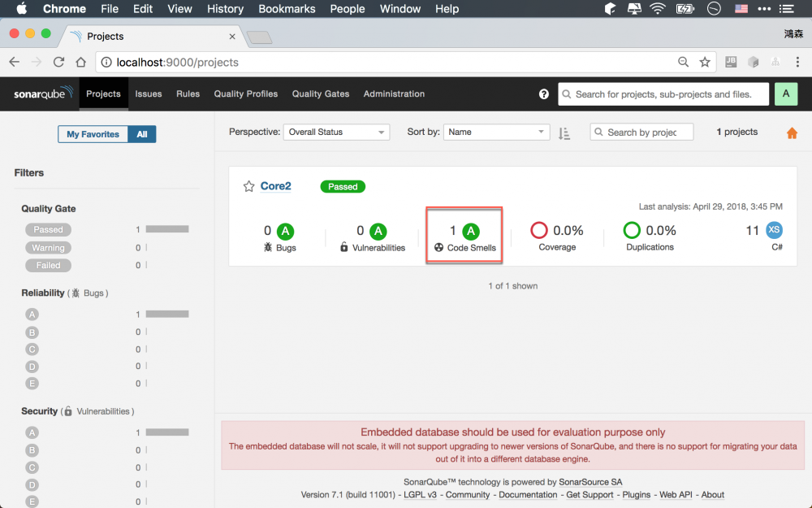Filter by Reliability rating A
The image size is (812, 508).
[32, 314]
